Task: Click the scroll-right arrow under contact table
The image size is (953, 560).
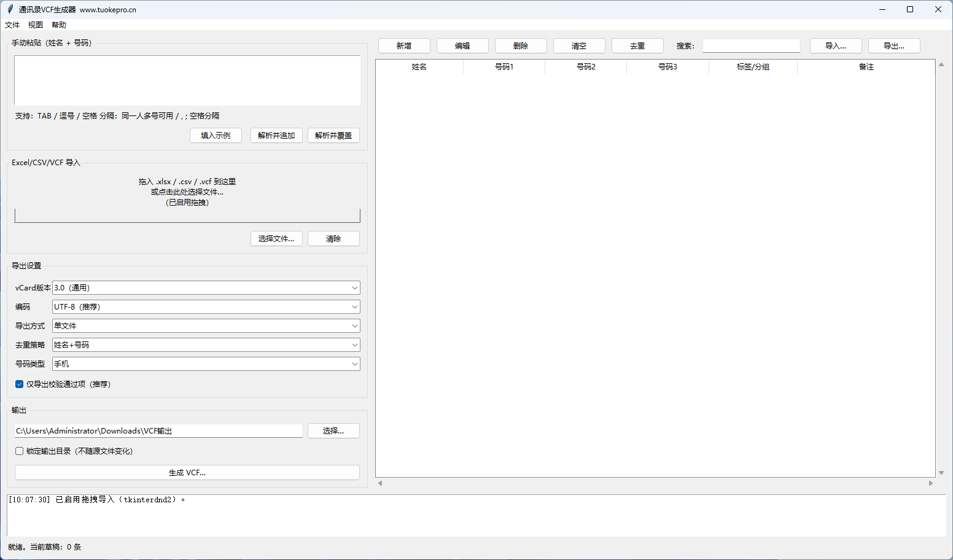Action: click(x=931, y=483)
